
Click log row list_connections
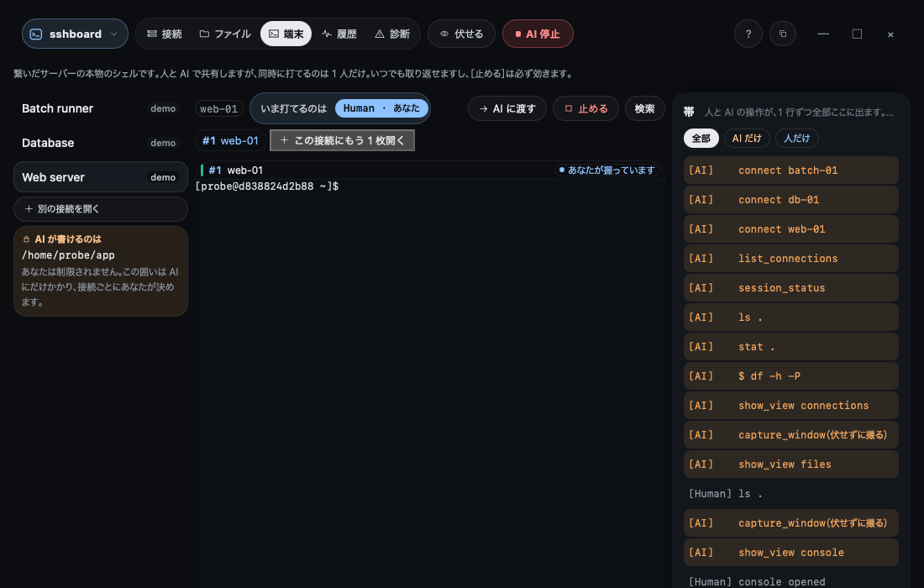click(x=790, y=259)
